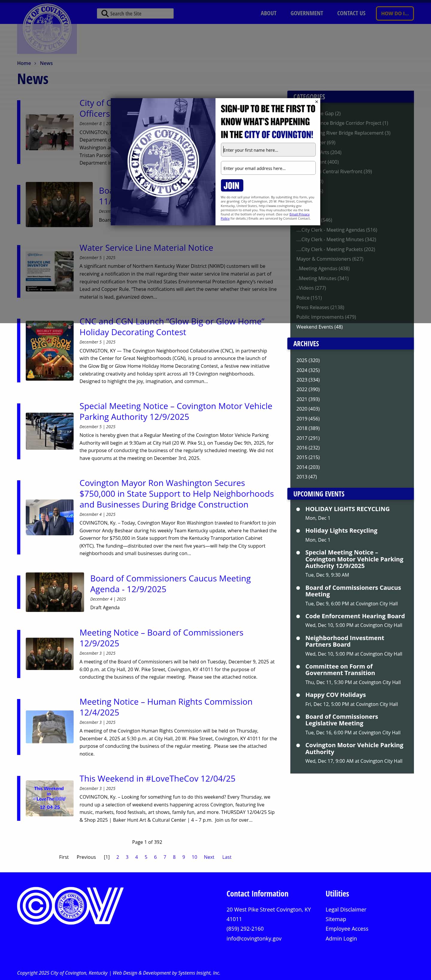431x980 pixels.
Task: Email info@covingtonky.gov footer link
Action: 254,938
